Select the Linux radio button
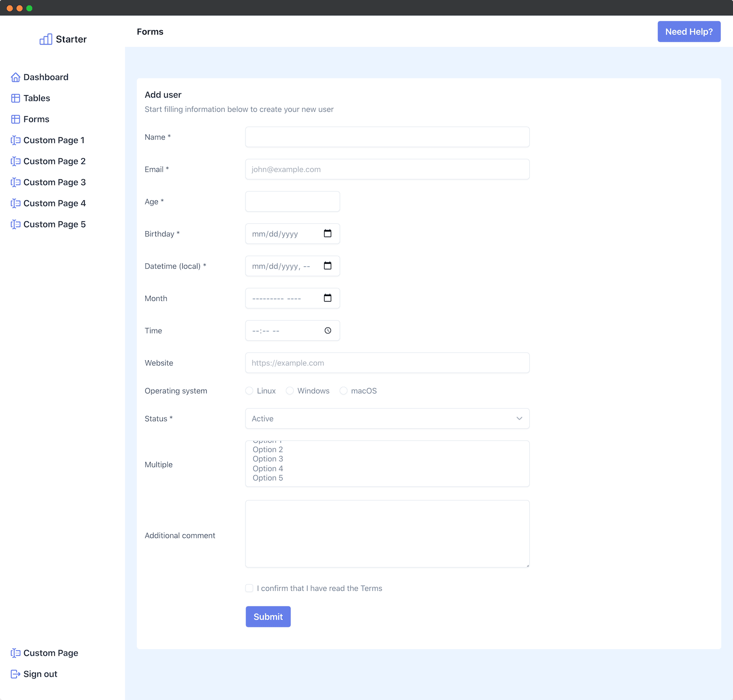This screenshot has width=733, height=700. click(x=249, y=391)
